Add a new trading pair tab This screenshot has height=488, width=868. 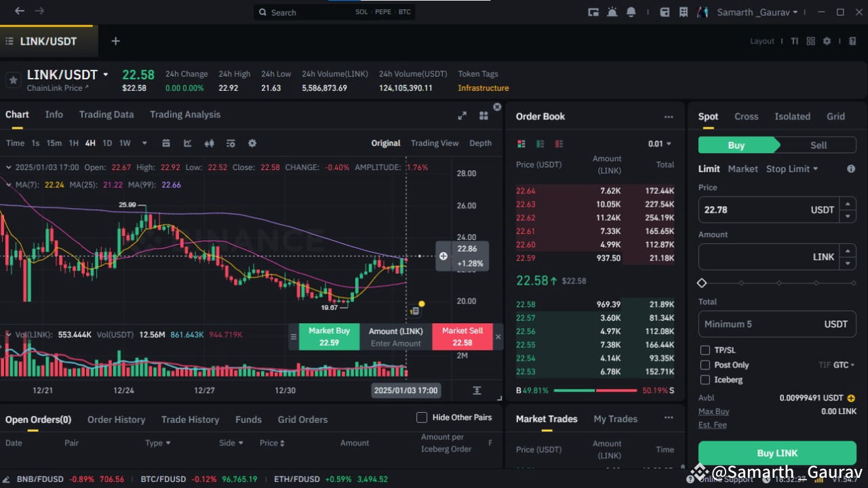point(115,41)
